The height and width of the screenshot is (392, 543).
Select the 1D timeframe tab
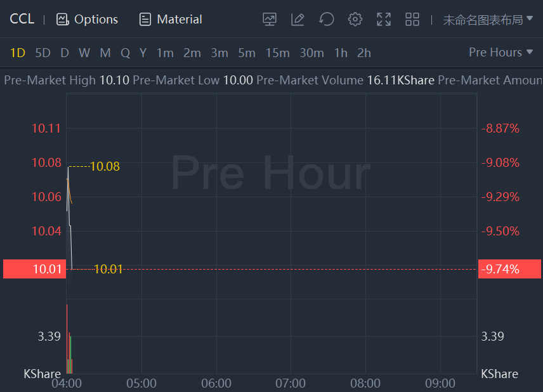(18, 53)
